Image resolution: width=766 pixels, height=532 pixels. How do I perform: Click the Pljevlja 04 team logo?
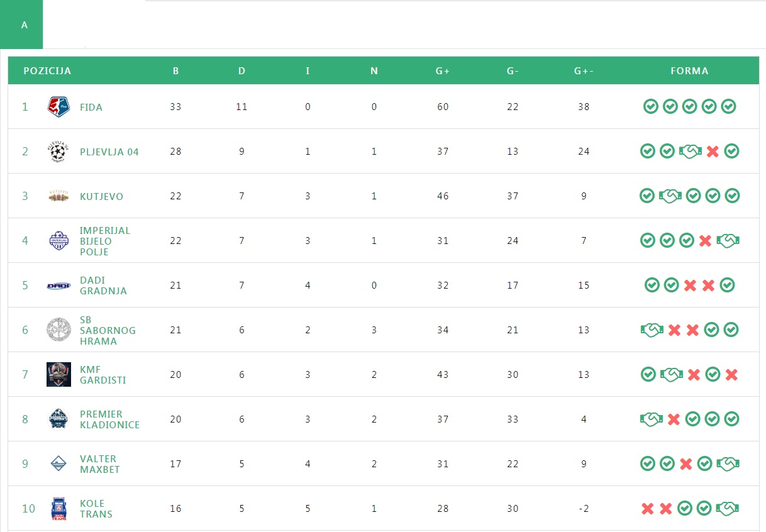(x=58, y=152)
